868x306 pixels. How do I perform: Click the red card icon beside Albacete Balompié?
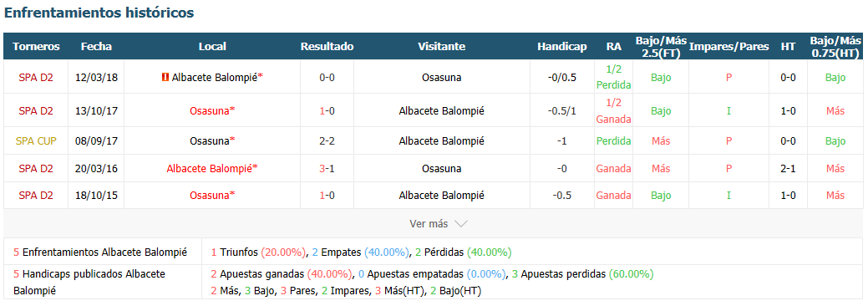165,78
